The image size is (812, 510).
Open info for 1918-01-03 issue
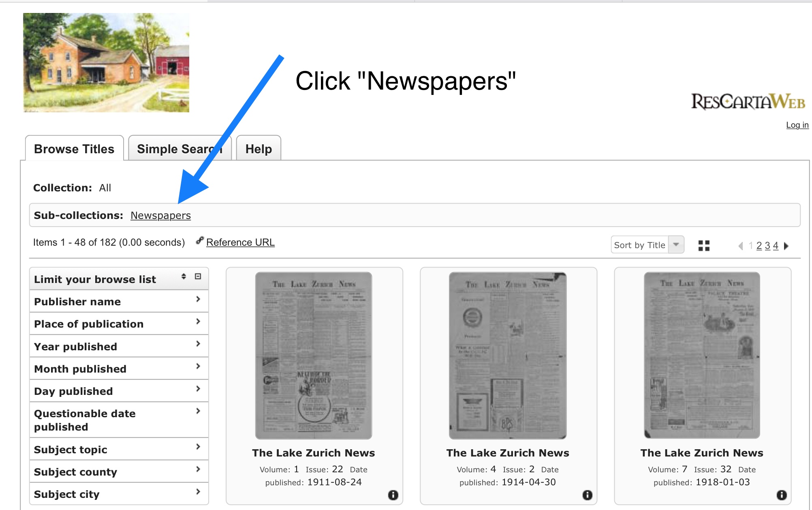point(782,495)
